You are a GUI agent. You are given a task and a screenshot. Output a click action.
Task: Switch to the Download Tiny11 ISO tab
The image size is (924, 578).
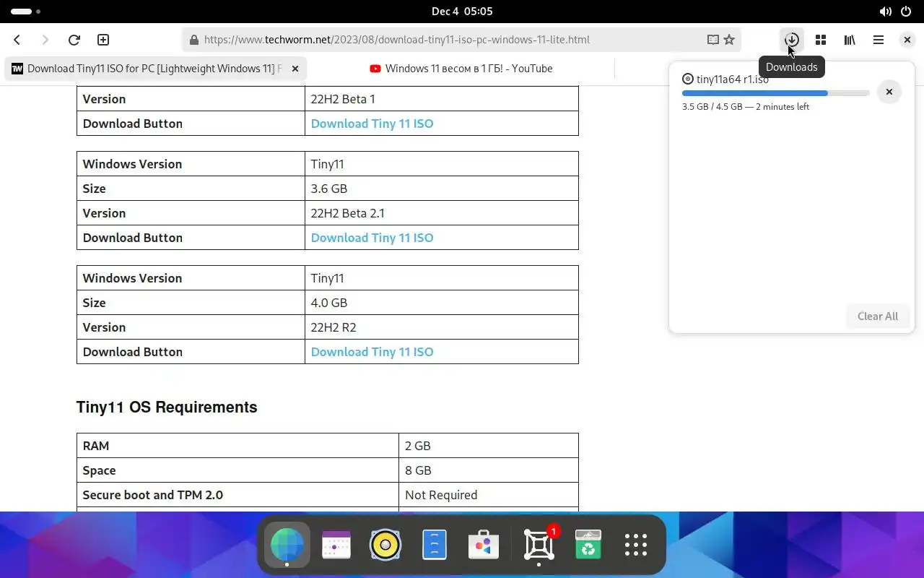(x=156, y=69)
